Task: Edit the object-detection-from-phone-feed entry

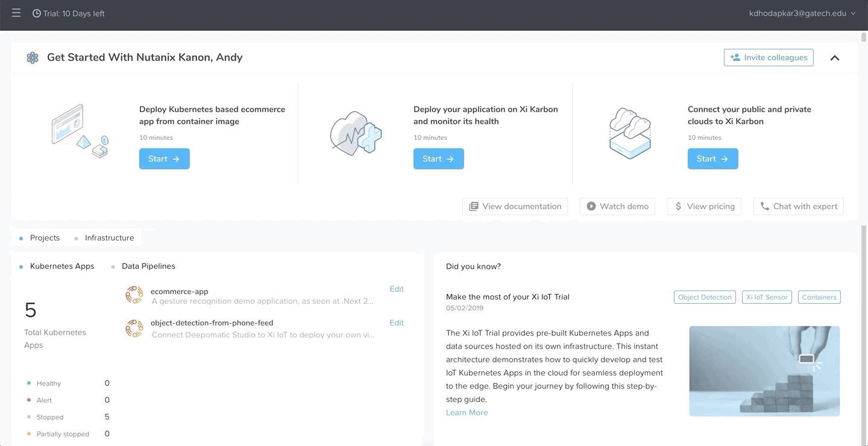Action: pyautogui.click(x=397, y=323)
